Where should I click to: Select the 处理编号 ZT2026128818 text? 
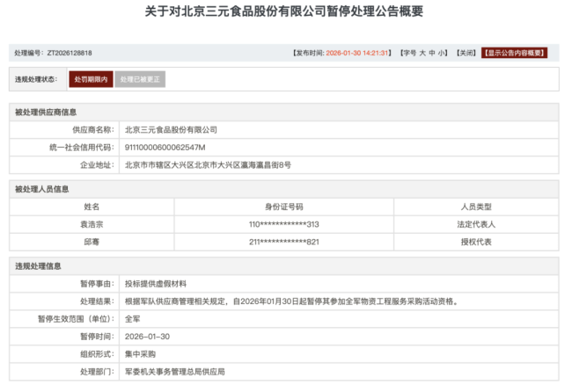click(x=53, y=53)
